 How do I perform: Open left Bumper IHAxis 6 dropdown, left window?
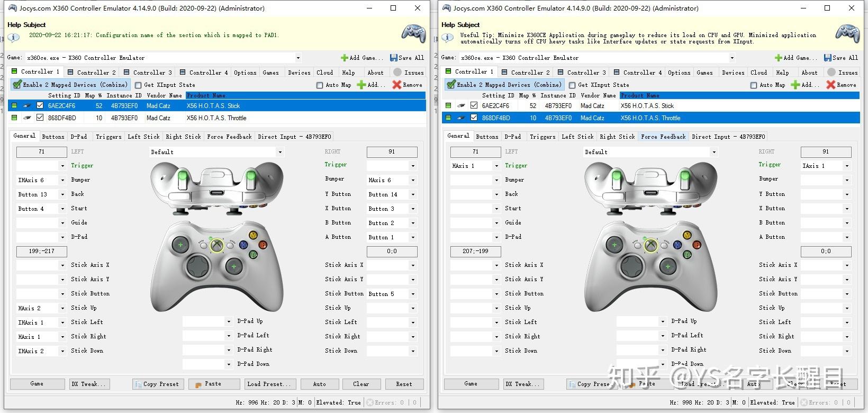pos(62,181)
